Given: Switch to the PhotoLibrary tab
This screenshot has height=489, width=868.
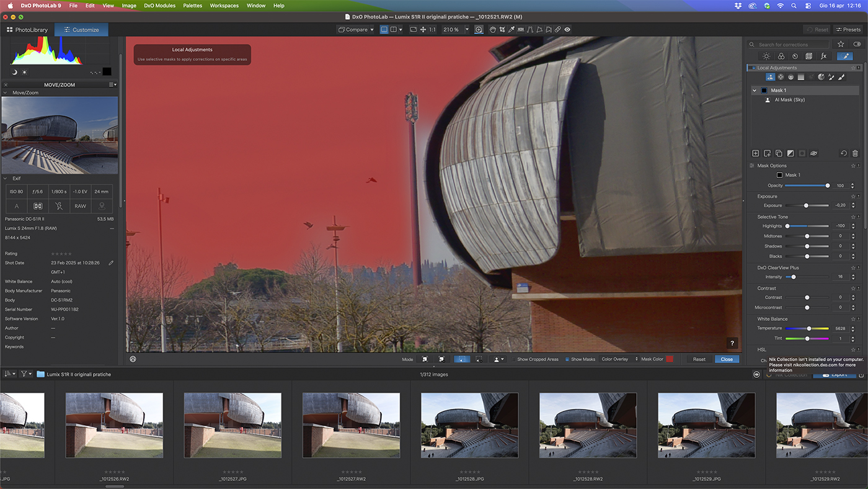Looking at the screenshot, I should 27,30.
